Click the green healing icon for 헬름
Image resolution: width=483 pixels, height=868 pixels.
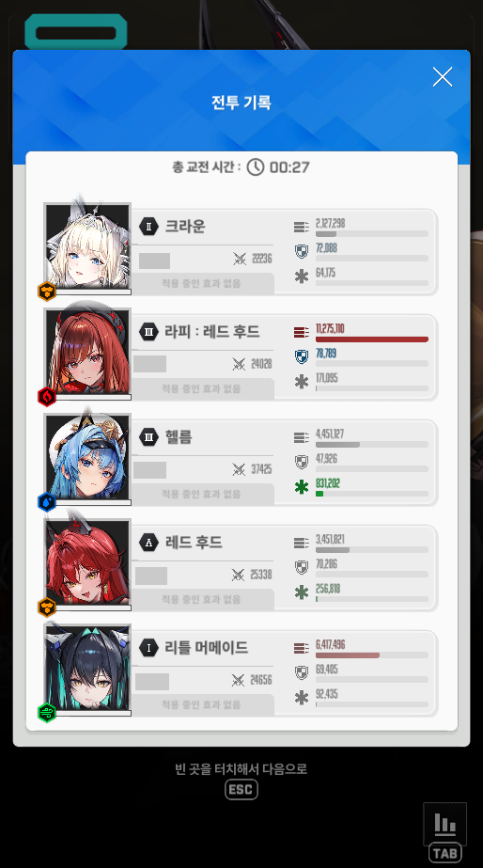302,487
